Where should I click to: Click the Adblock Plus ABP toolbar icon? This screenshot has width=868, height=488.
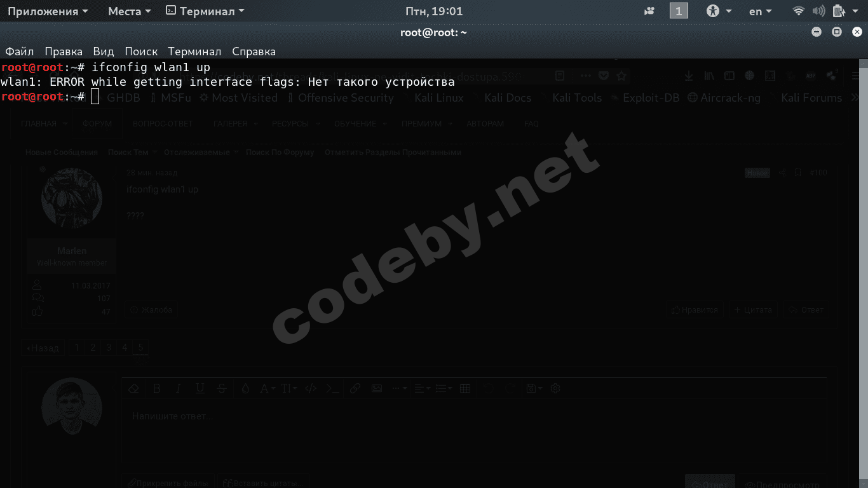[x=811, y=76]
